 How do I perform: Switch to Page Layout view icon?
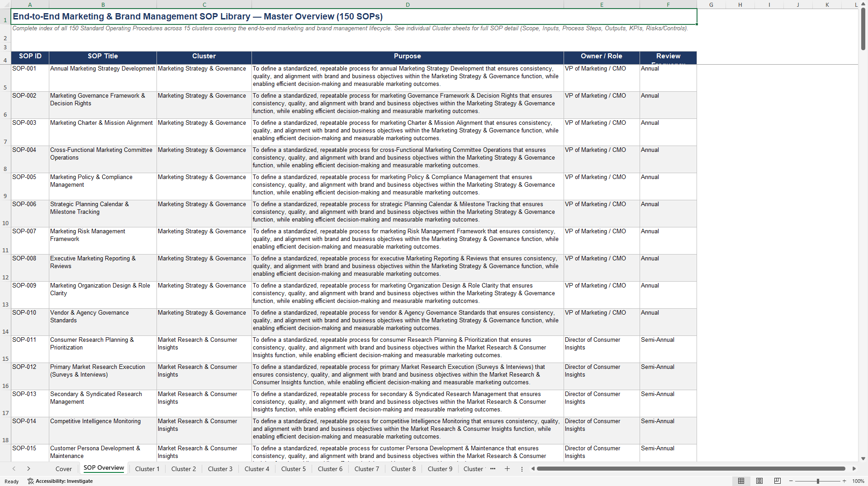[x=759, y=481]
